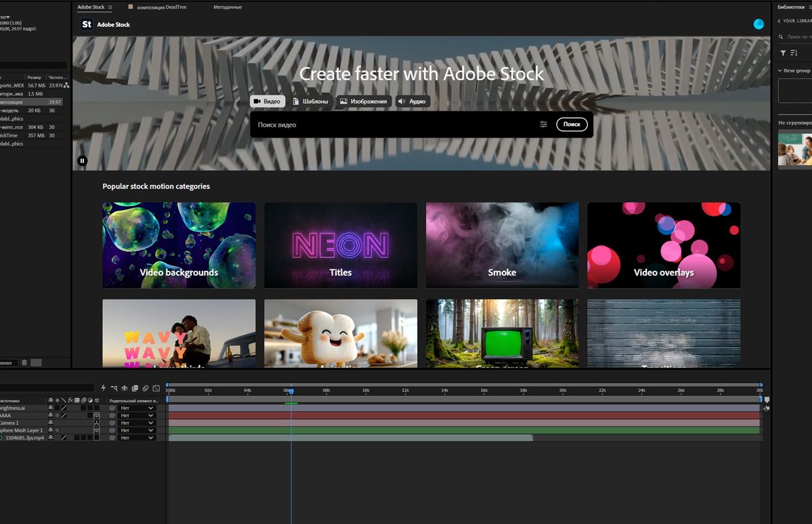
Task: Select the Изображения search type tab
Action: (x=364, y=102)
